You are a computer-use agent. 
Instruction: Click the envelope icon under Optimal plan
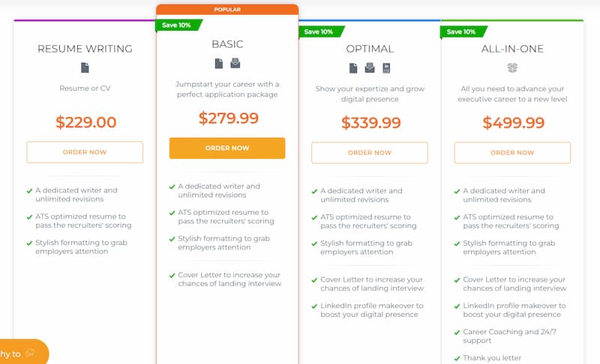coord(370,68)
